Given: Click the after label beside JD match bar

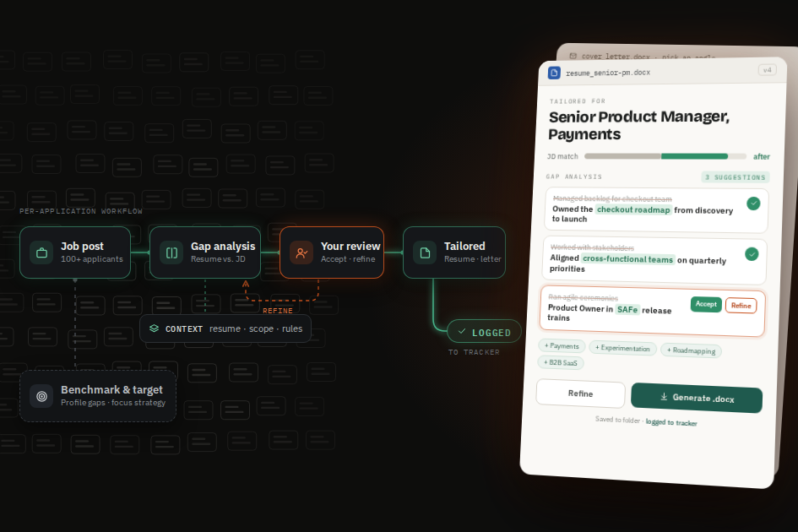Looking at the screenshot, I should pos(762,156).
